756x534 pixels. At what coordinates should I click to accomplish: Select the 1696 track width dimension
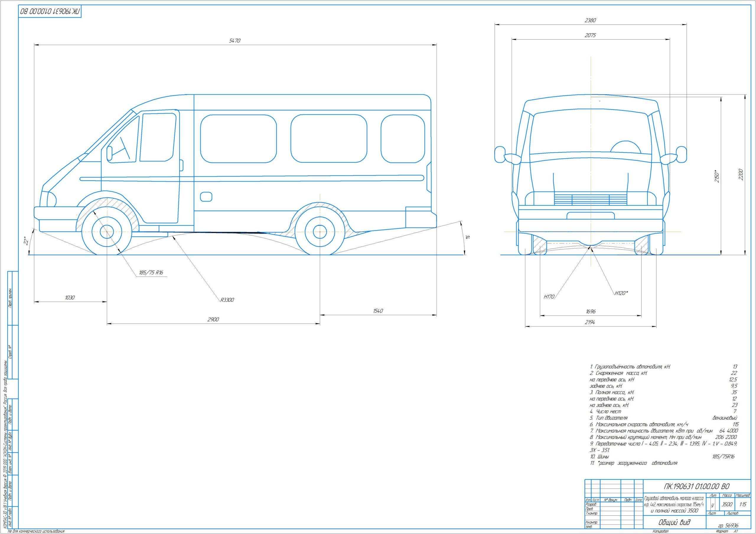(x=591, y=311)
